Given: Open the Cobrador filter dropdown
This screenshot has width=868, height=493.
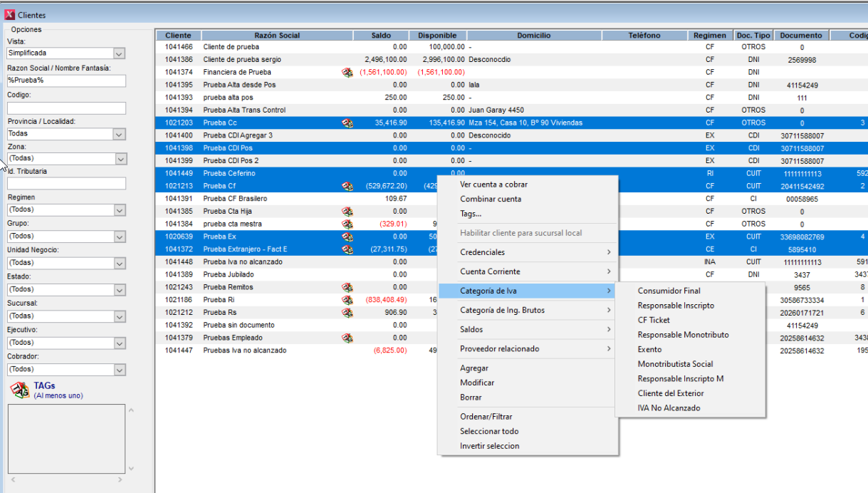Looking at the screenshot, I should pos(119,370).
